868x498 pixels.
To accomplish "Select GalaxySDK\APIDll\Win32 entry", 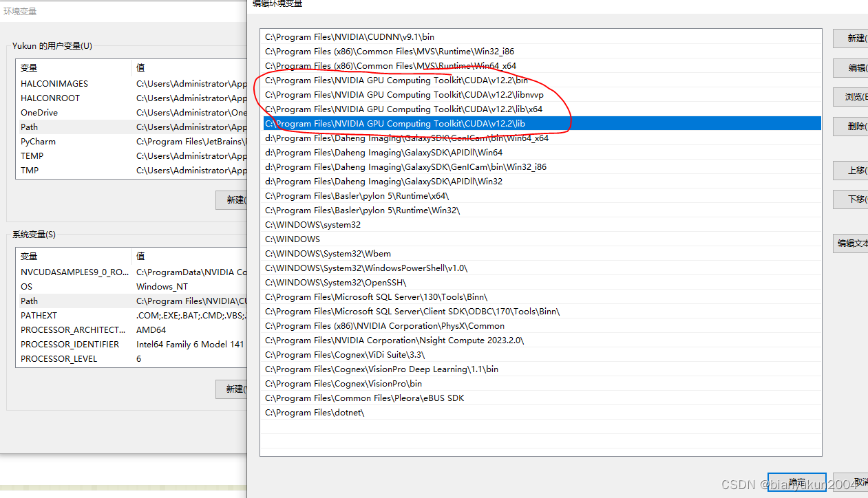I will (541, 182).
